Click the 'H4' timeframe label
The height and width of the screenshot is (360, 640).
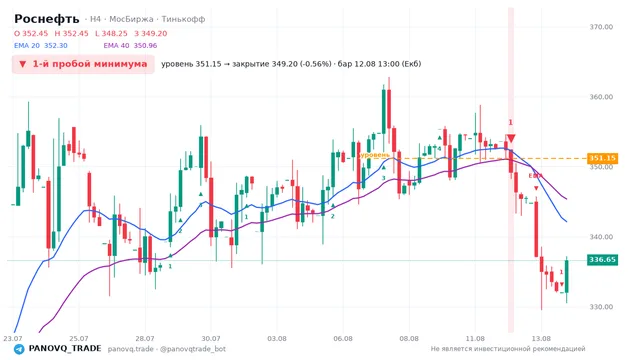tap(95, 19)
